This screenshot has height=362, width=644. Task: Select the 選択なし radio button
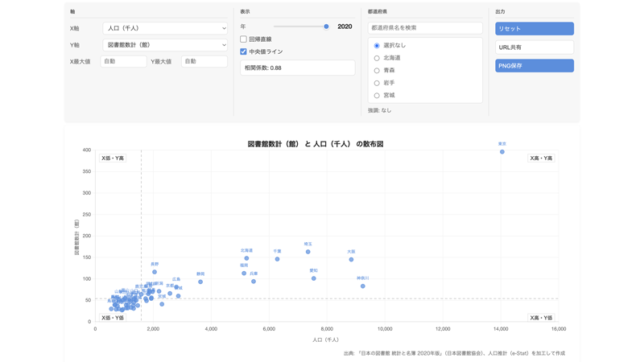(x=377, y=46)
